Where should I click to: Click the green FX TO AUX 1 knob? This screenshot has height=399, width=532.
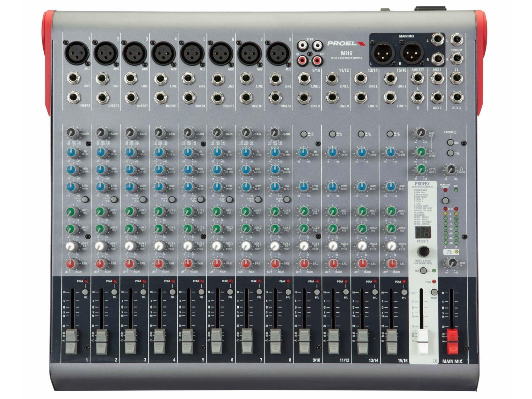(420, 169)
